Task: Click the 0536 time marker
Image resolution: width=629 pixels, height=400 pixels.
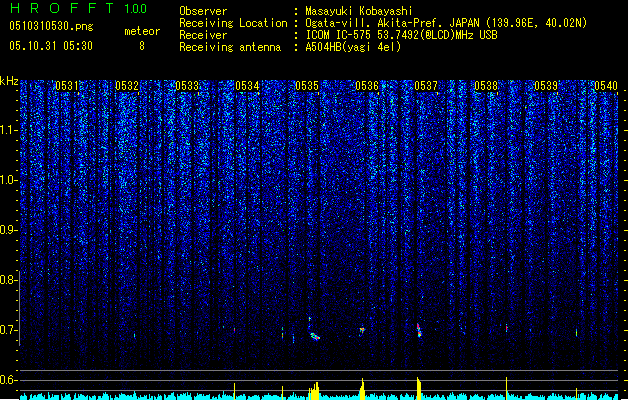Action: coord(367,86)
